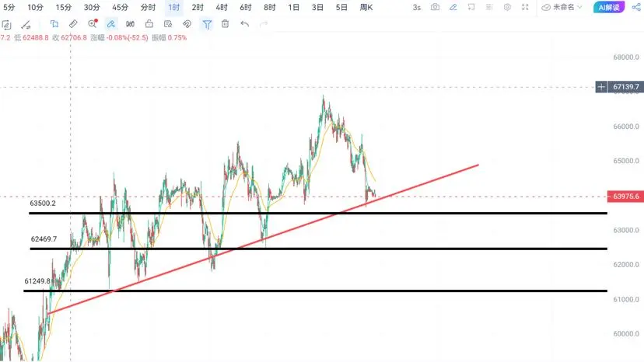
Task: Redo the drawing action
Action: pos(264,24)
